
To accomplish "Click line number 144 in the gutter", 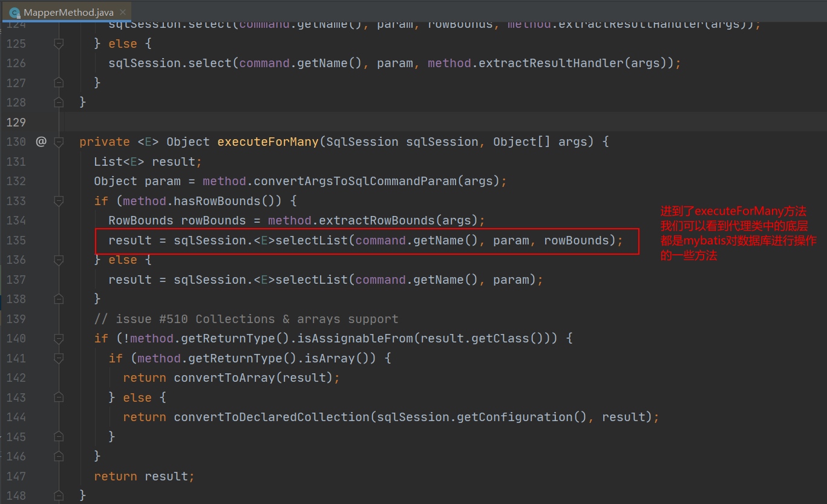I will pos(16,417).
